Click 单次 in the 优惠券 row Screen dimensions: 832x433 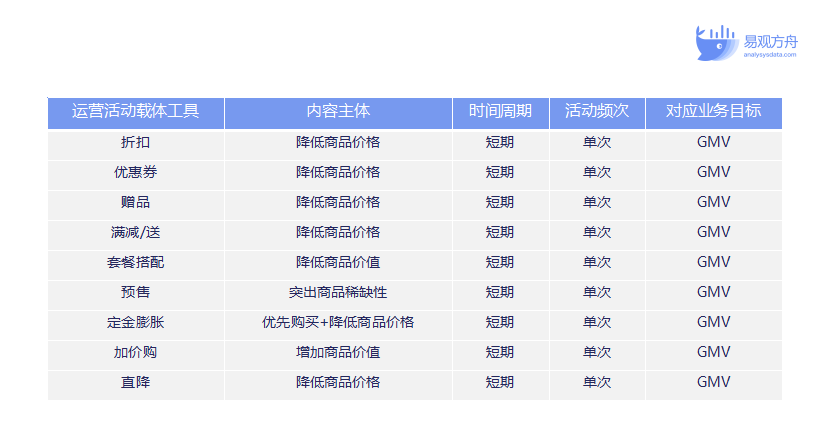[x=597, y=172]
